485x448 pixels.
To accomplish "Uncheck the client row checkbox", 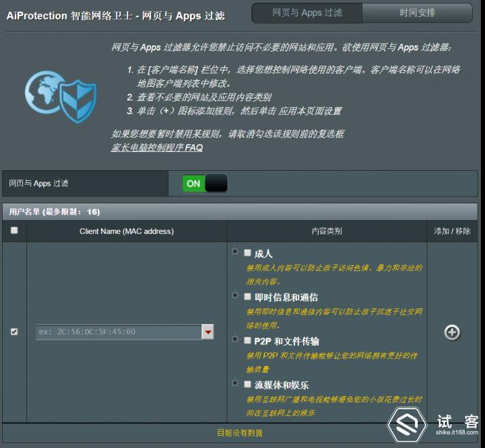I will 14,331.
